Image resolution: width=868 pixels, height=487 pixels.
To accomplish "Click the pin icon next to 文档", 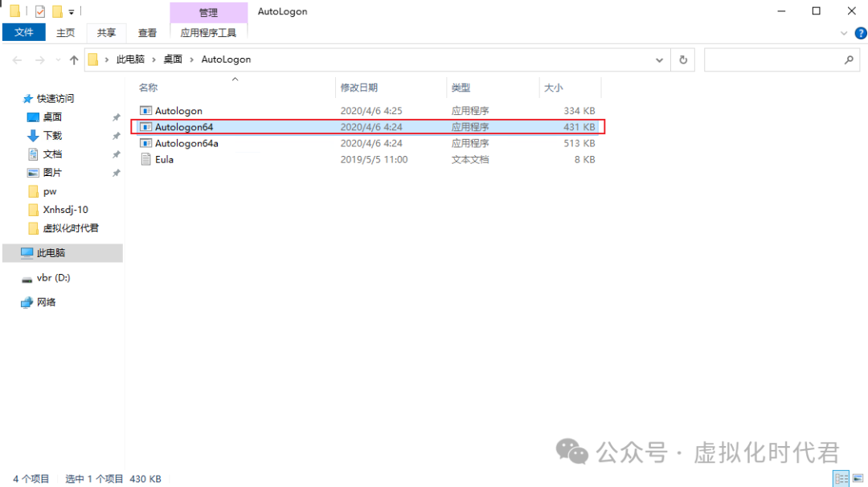I will (x=117, y=154).
